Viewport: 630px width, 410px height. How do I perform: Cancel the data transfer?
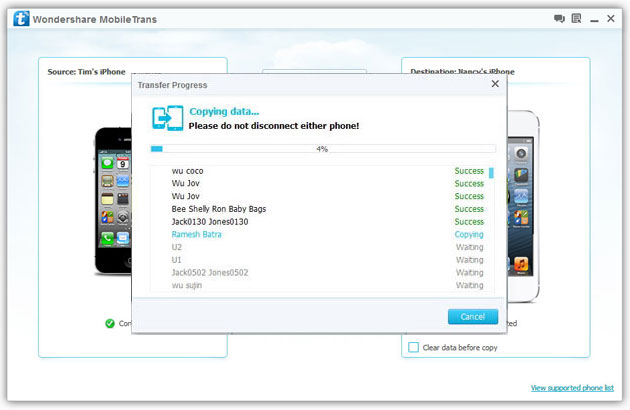pyautogui.click(x=473, y=317)
